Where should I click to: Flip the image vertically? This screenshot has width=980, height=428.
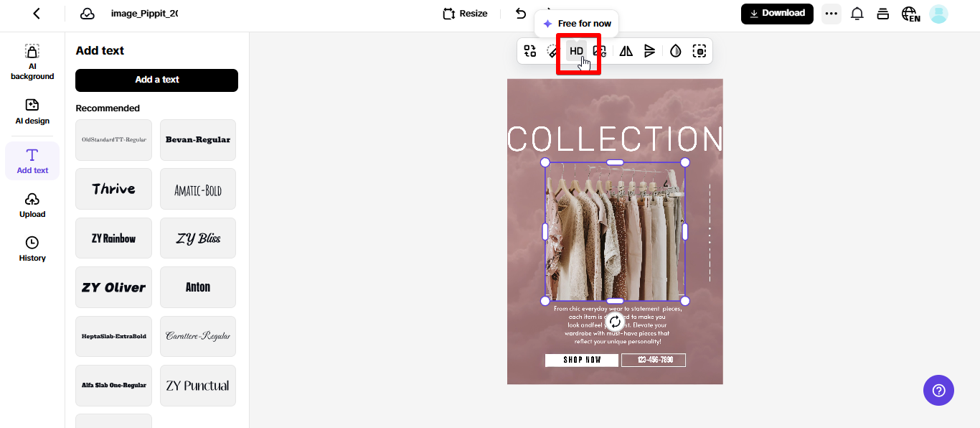[x=649, y=51]
